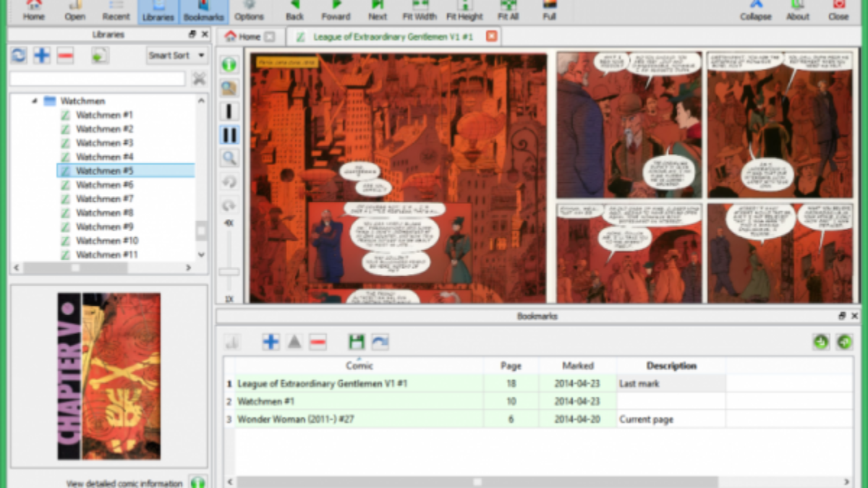Remove library with red minus icon
The width and height of the screenshot is (868, 488).
click(x=65, y=55)
